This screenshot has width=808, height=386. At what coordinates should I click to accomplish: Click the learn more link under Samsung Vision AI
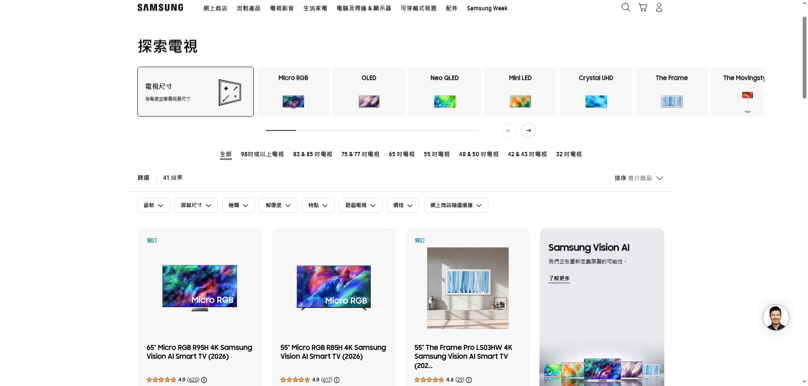tap(559, 278)
